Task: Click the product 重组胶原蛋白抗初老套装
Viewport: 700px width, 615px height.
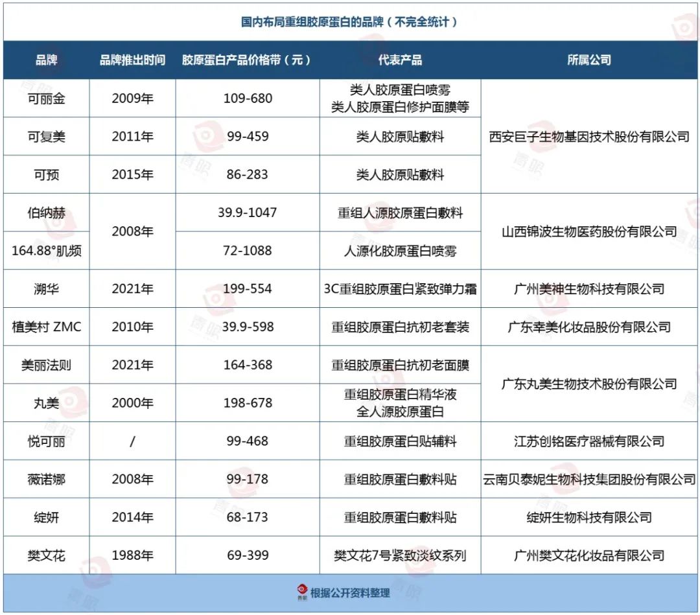Action: point(400,327)
